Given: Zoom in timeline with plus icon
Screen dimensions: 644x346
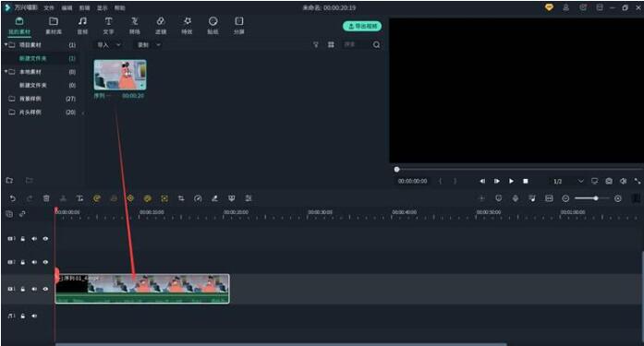Looking at the screenshot, I should tap(618, 198).
